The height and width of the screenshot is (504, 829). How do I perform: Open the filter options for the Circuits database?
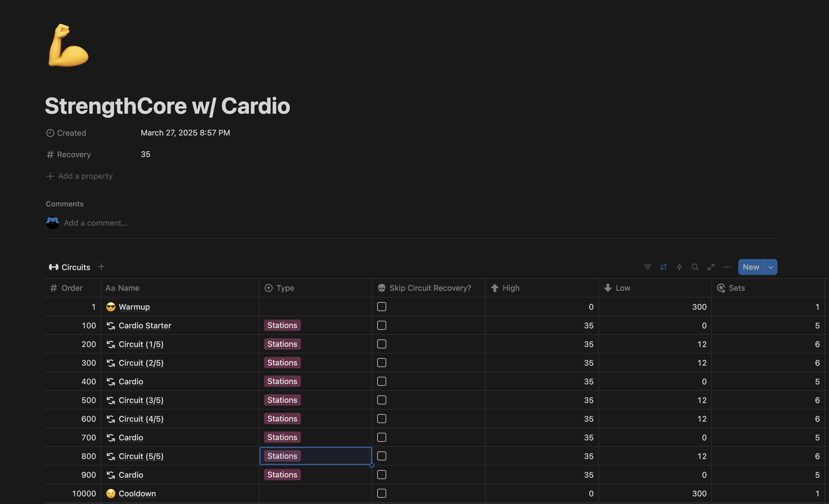click(647, 267)
